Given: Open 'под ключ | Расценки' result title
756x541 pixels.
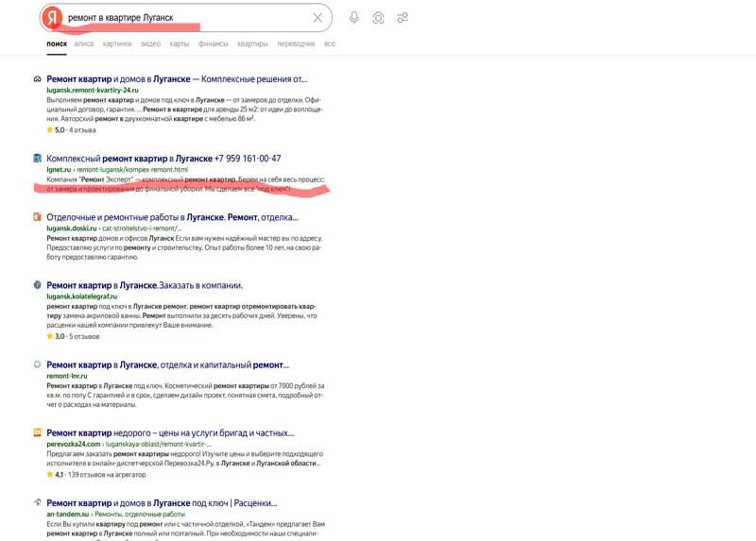Looking at the screenshot, I should tap(162, 503).
